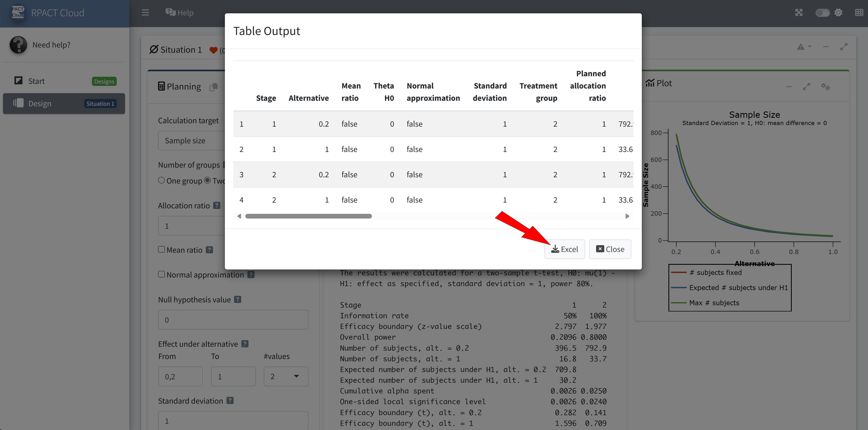This screenshot has height=430, width=868.
Task: Select the One group radio button
Action: (161, 180)
